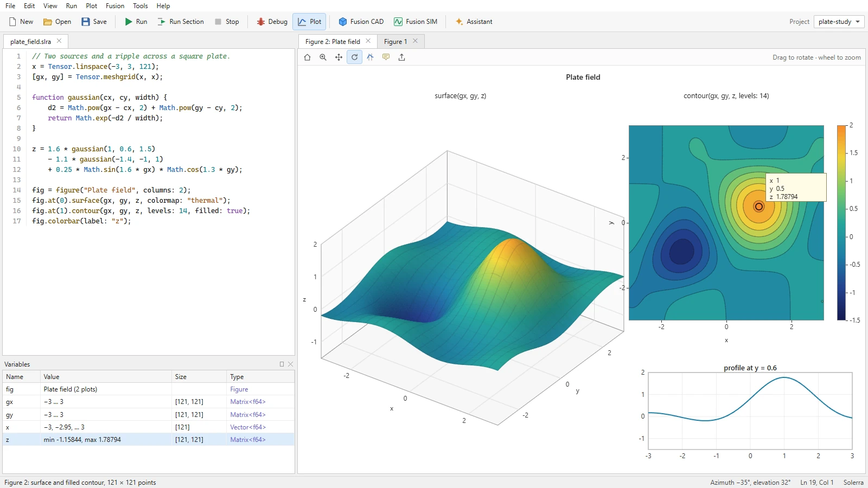Open the File menu
868x488 pixels.
point(10,6)
